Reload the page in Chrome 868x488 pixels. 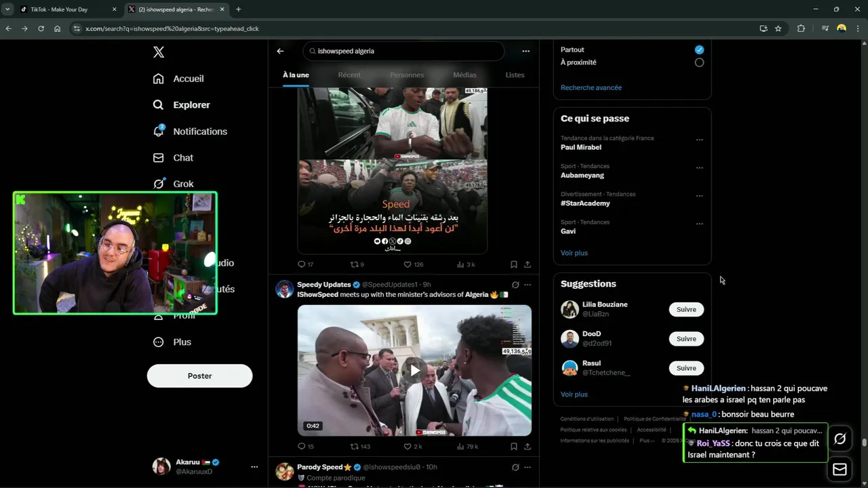[x=41, y=28]
